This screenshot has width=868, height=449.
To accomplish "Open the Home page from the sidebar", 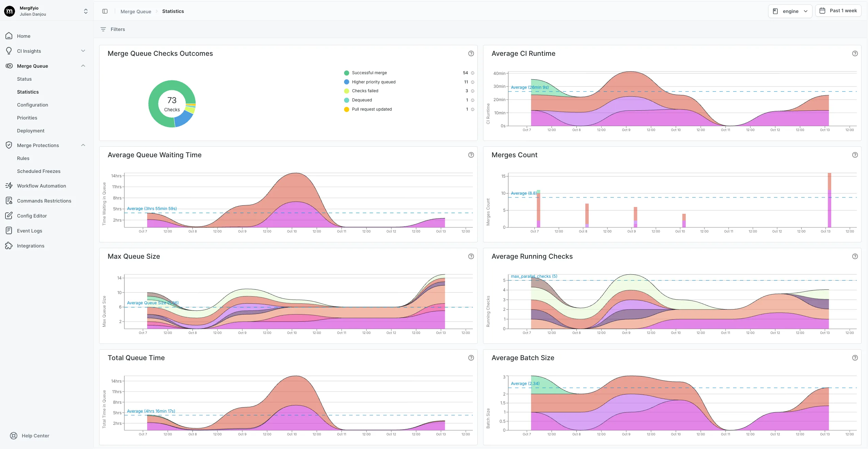I will click(9, 36).
